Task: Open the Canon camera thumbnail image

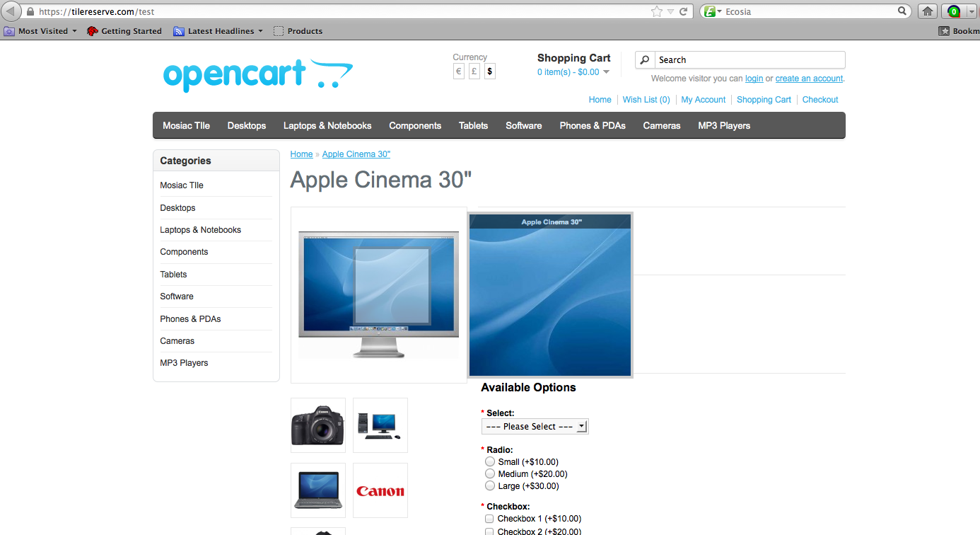Action: click(318, 425)
